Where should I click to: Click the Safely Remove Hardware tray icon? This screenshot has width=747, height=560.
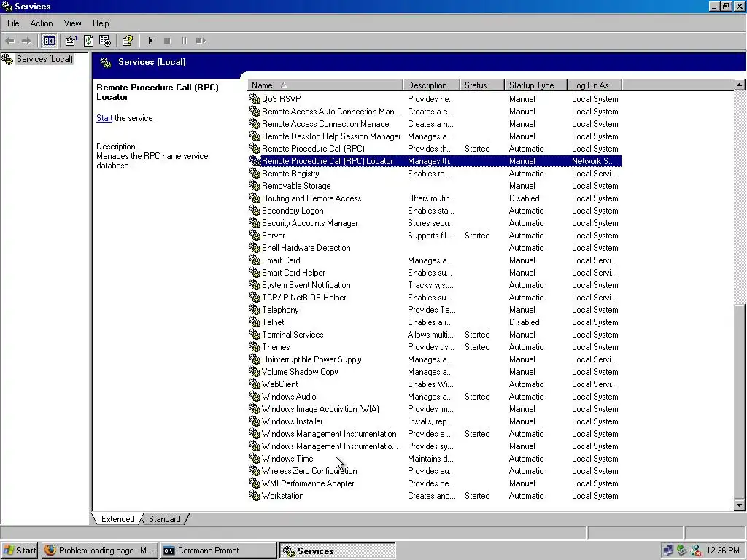tap(682, 551)
